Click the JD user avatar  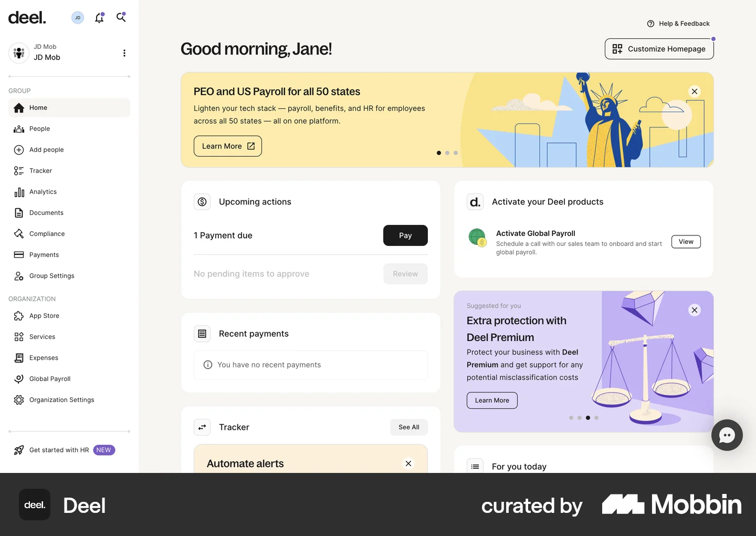tap(78, 18)
